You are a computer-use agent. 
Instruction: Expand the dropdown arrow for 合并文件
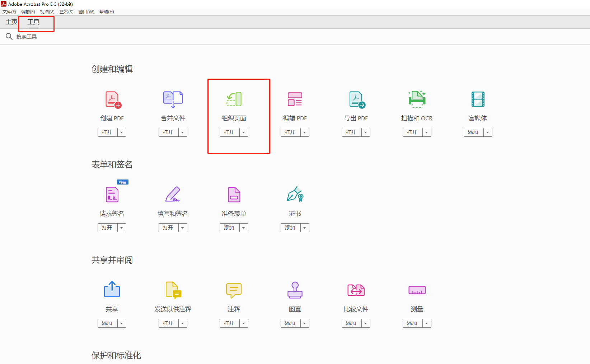(x=183, y=132)
